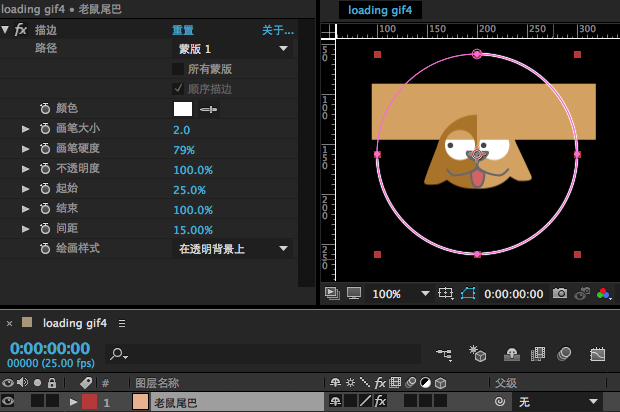Click the 起始 value 25.0%
620x412 pixels.
pos(189,190)
